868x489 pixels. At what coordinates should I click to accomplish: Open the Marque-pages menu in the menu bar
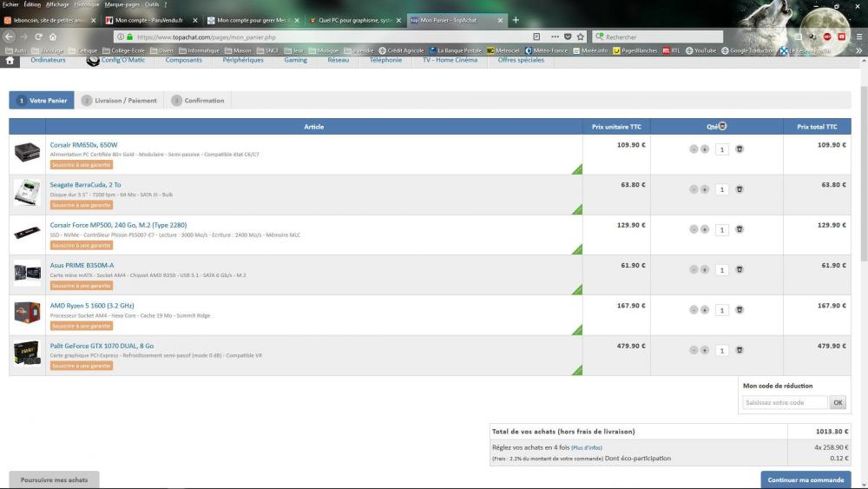pos(122,4)
